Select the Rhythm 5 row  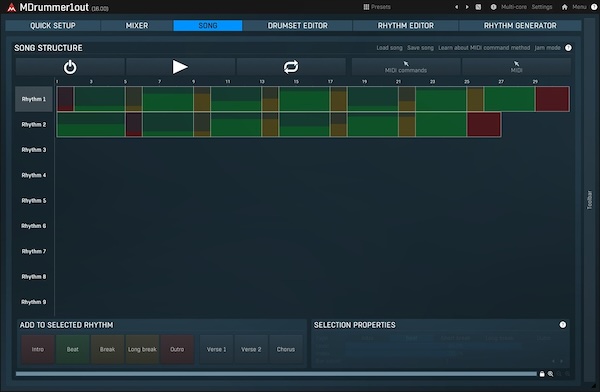[x=34, y=201]
